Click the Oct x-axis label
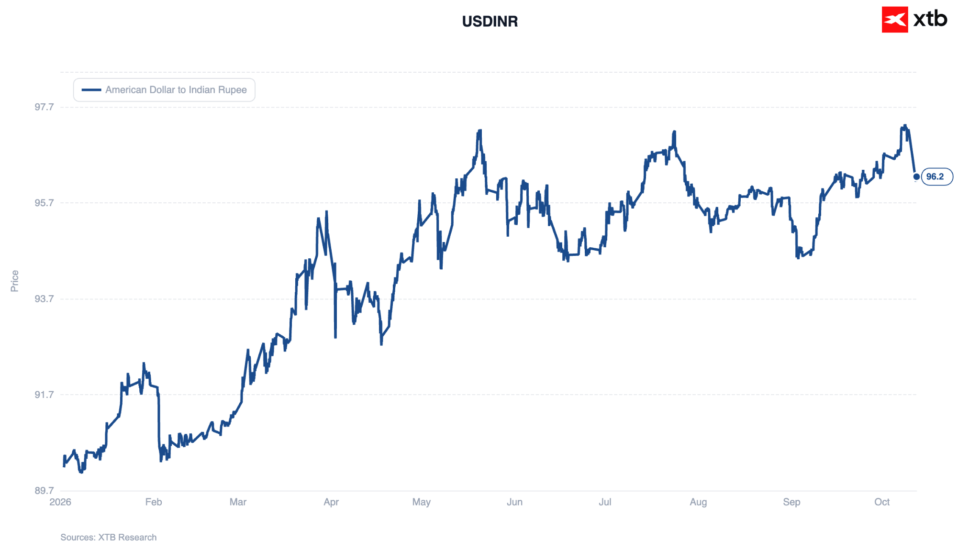This screenshot has height=551, width=980. click(x=882, y=502)
